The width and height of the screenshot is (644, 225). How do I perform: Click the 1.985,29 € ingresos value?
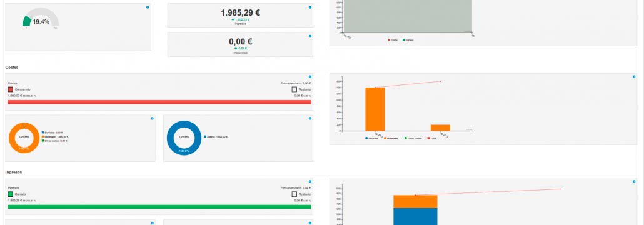[x=240, y=12]
